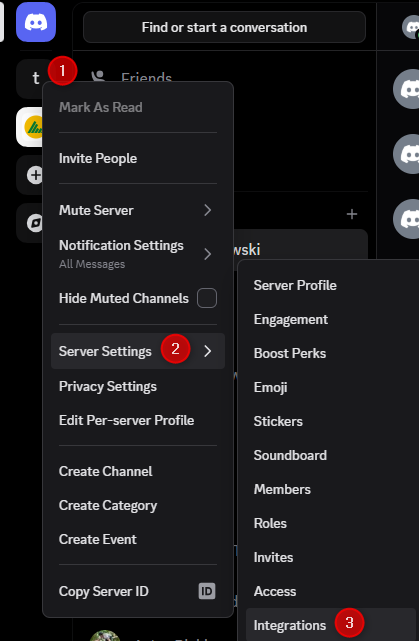Click the Find or start a conversation box
This screenshot has width=419, height=641.
[224, 27]
